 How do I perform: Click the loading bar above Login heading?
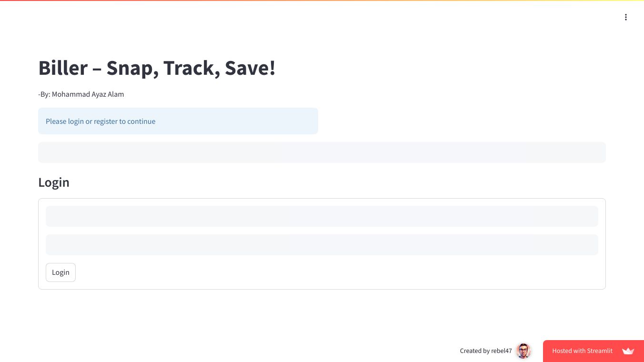pos(322,152)
